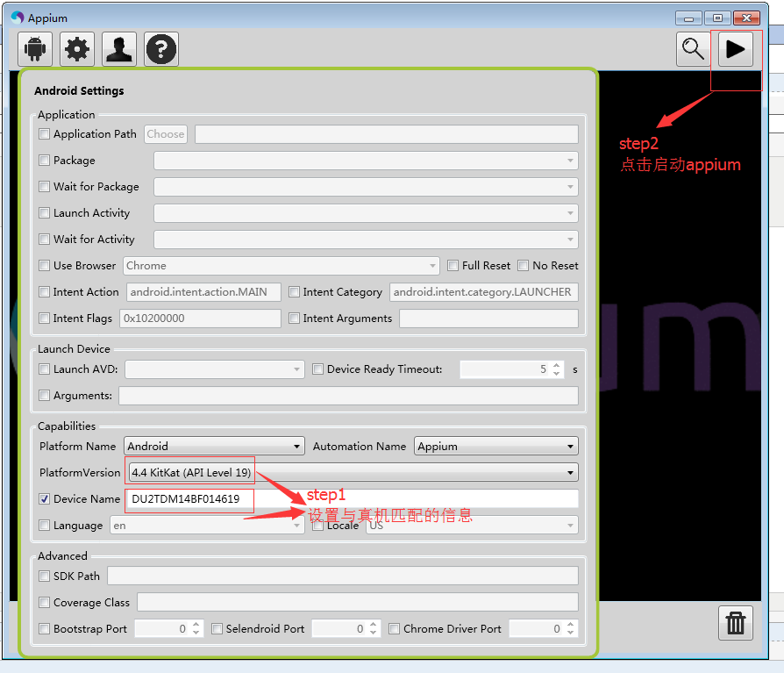
Task: Check the Intent Arguments option
Action: pyautogui.click(x=295, y=319)
